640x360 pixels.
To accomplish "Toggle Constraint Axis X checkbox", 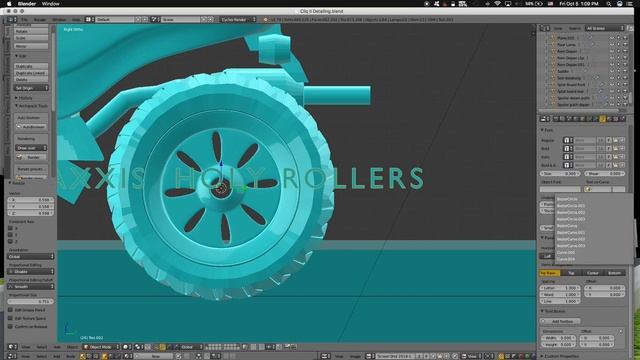I will [x=11, y=228].
